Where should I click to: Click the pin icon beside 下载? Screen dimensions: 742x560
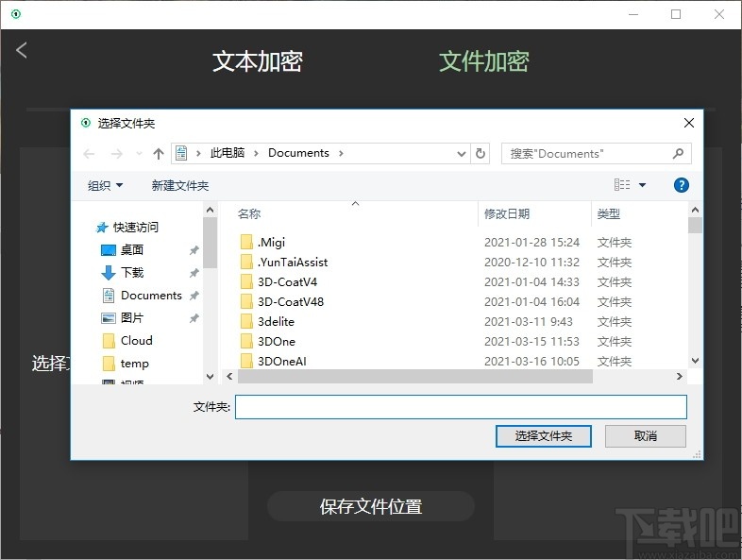pos(194,273)
